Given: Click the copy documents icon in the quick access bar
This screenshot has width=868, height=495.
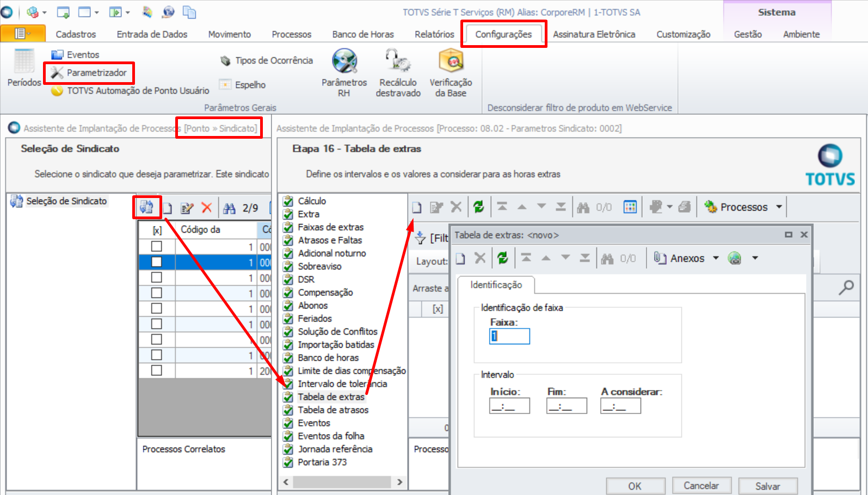Looking at the screenshot, I should click(x=189, y=12).
